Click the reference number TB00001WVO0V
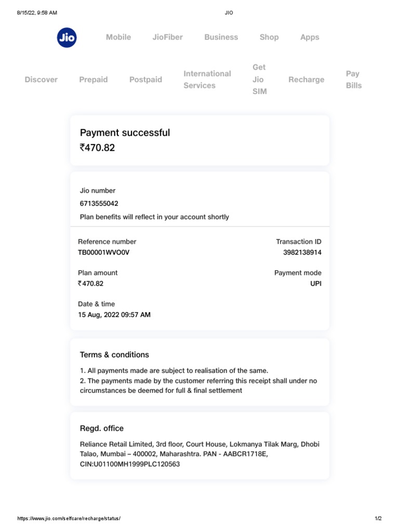This screenshot has height=532, width=399. pyautogui.click(x=103, y=252)
